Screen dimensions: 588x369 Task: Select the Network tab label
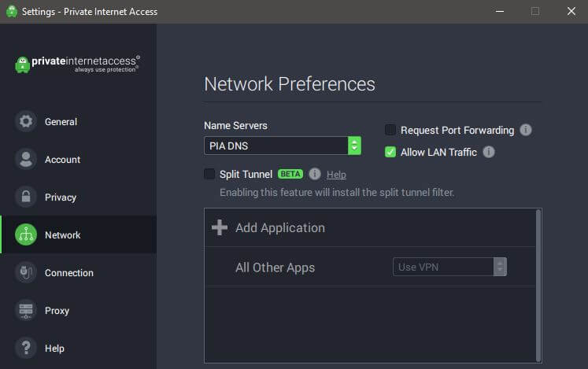tap(63, 235)
